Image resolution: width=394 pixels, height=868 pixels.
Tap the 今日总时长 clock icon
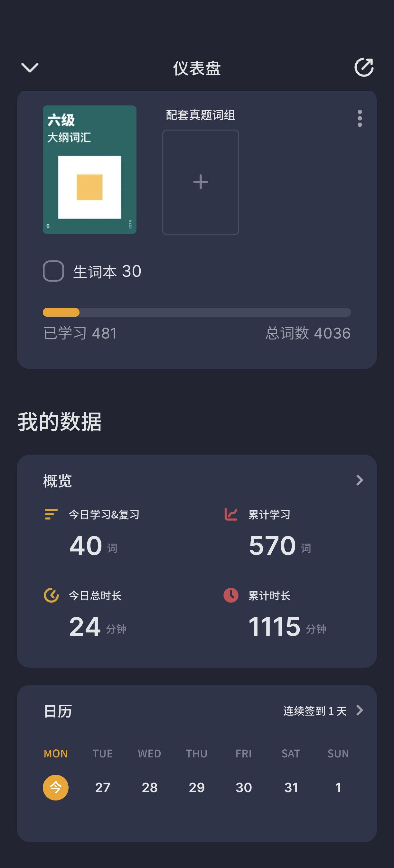(51, 595)
